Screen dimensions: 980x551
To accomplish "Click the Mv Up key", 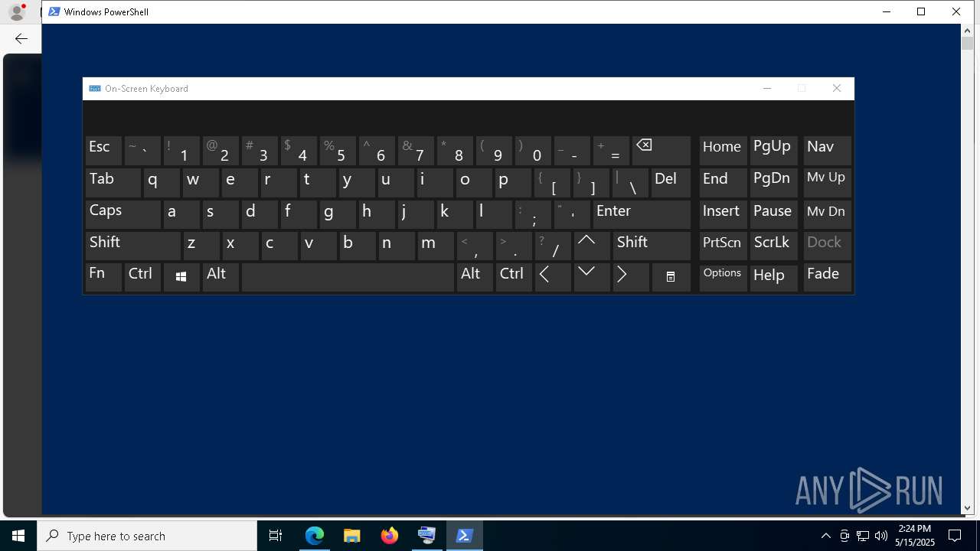I will (827, 183).
